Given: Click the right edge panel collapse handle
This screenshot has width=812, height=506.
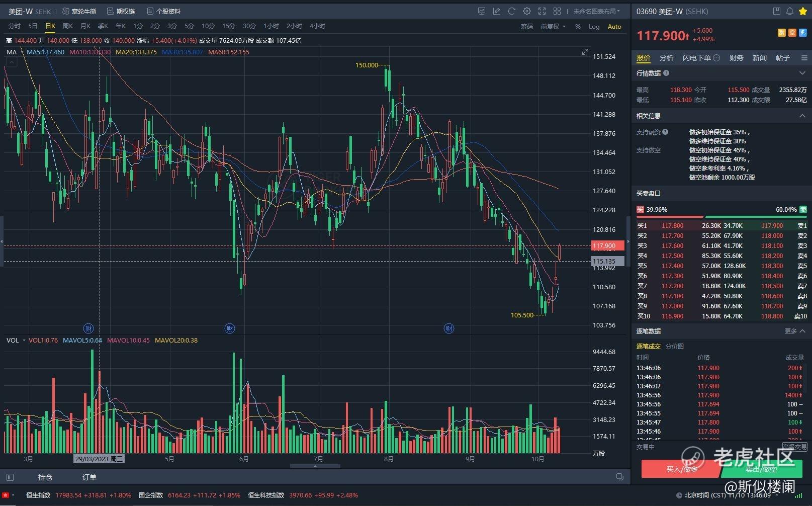Looking at the screenshot, I should coord(628,242).
